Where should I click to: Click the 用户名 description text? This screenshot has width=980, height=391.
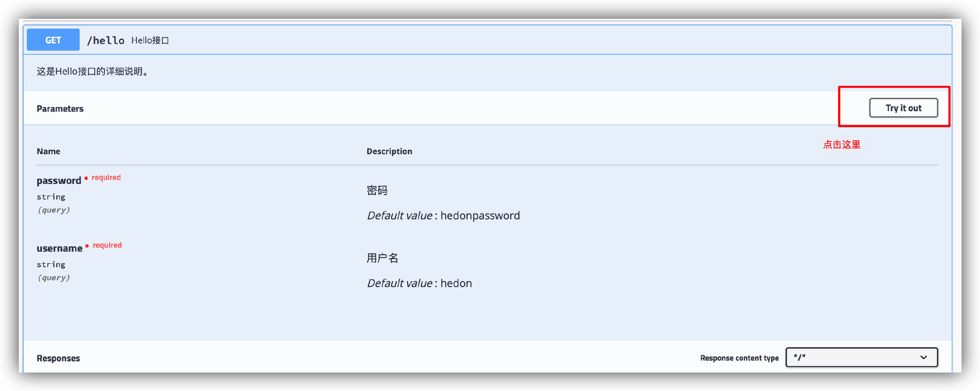click(x=382, y=258)
